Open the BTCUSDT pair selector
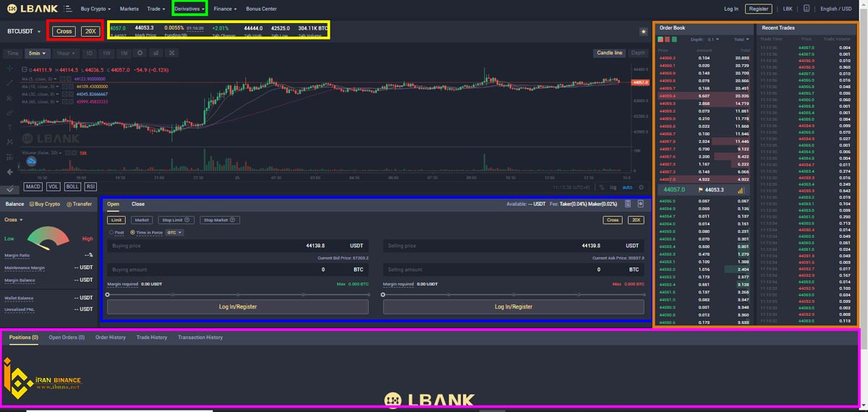The image size is (868, 412). point(23,31)
